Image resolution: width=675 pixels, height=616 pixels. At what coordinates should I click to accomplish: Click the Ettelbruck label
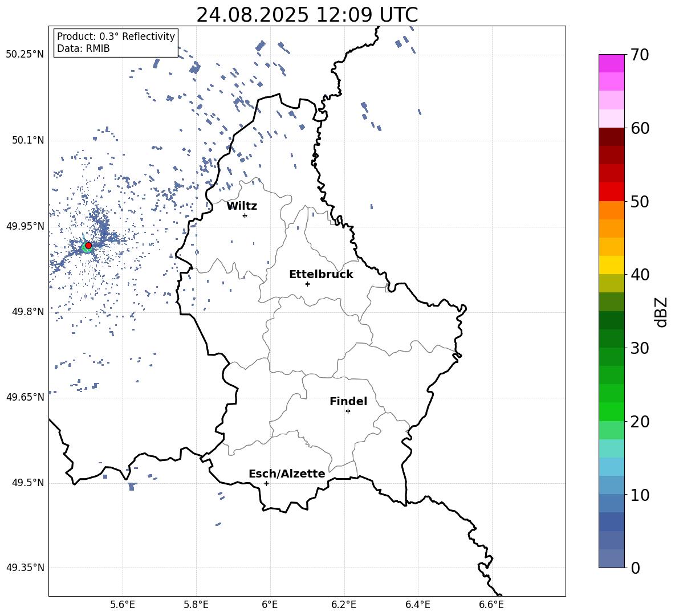[321, 275]
